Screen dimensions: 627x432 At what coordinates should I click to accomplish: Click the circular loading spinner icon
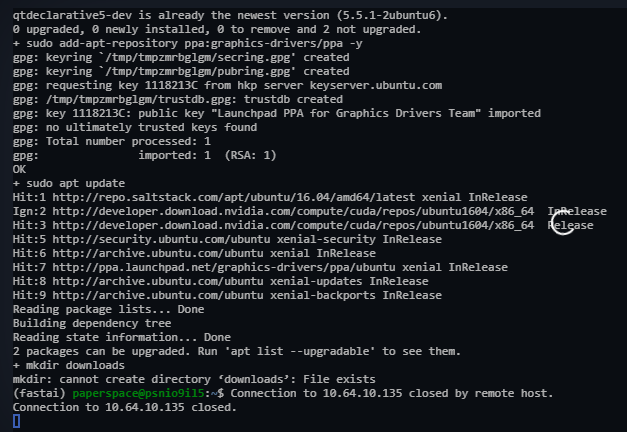(563, 223)
